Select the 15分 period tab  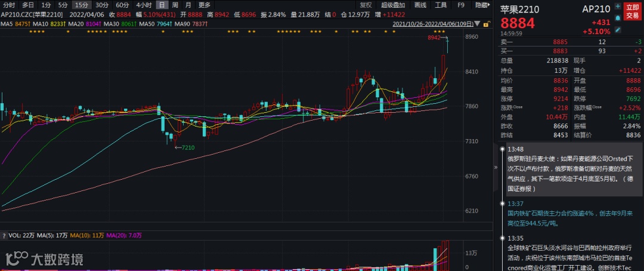pos(82,5)
